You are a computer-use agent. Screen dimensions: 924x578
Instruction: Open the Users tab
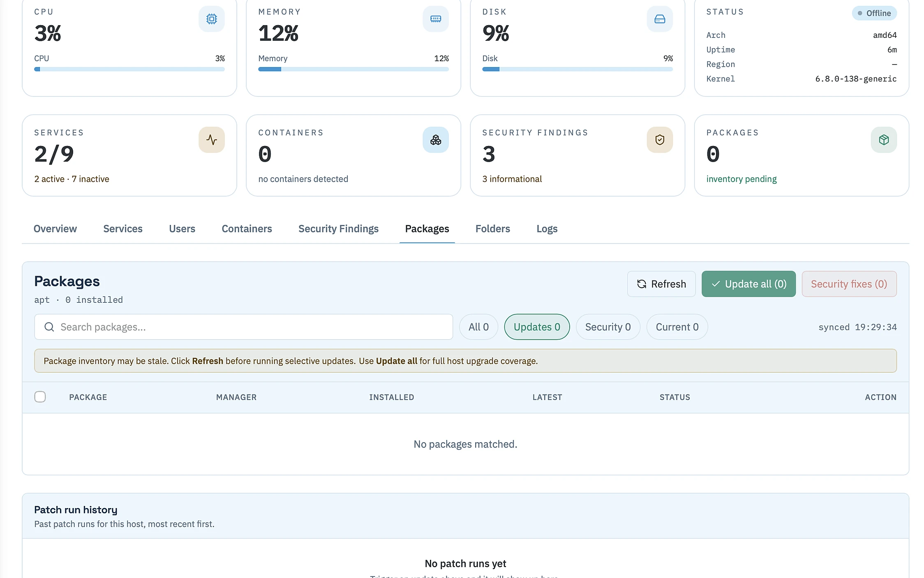(182, 229)
